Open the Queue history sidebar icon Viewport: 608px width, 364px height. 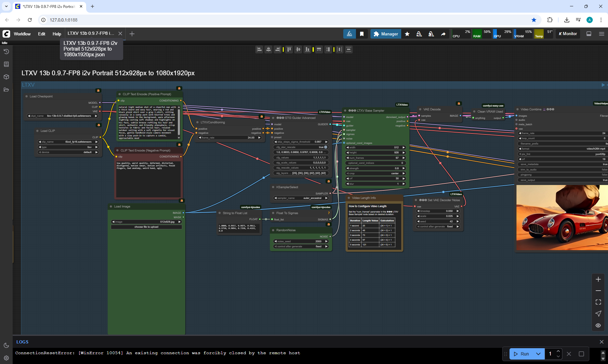tap(6, 52)
